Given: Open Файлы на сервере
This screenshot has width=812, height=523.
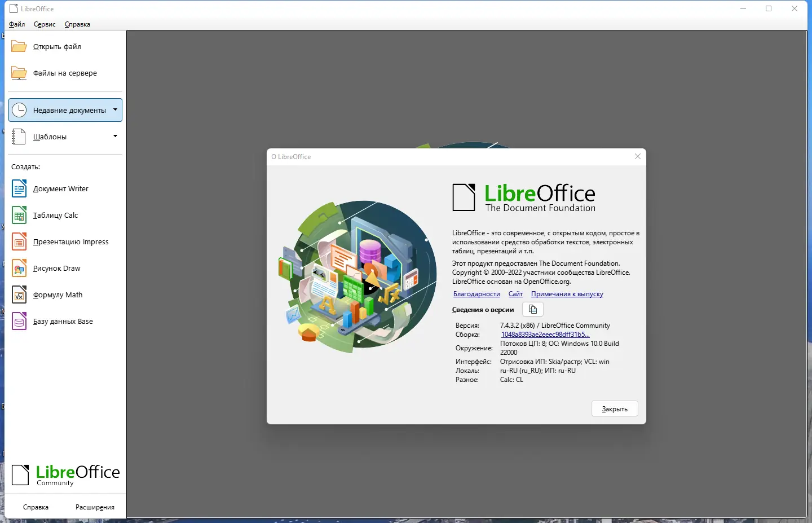Looking at the screenshot, I should [x=65, y=73].
